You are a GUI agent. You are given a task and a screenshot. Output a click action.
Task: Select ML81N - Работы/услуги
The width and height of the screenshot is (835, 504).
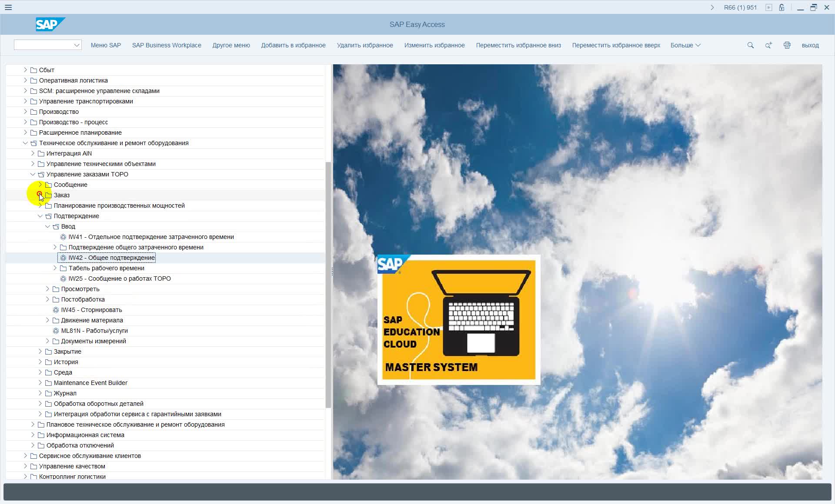click(x=94, y=331)
